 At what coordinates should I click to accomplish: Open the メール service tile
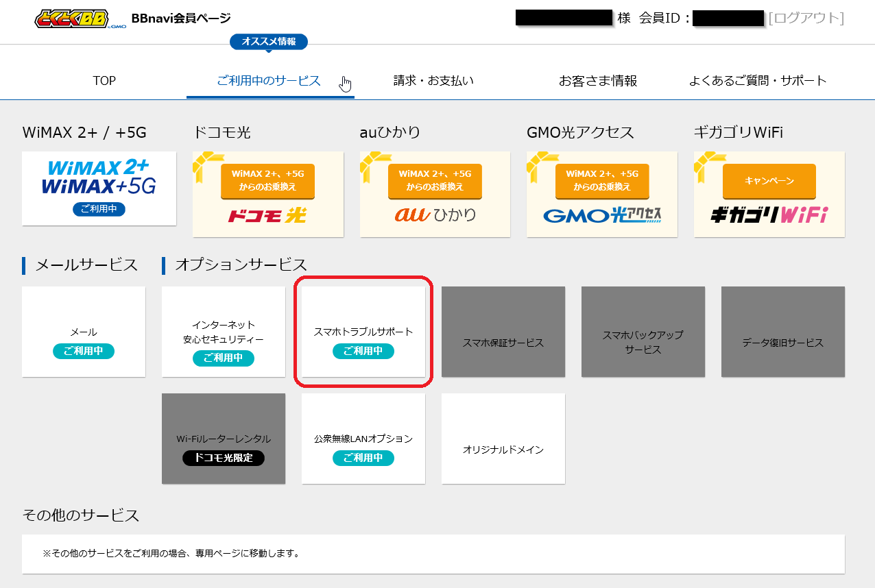84,332
